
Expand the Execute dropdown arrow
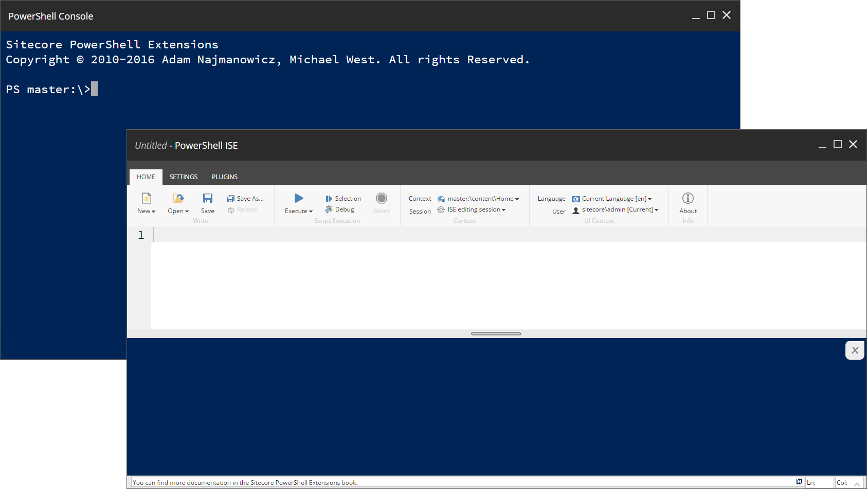click(311, 212)
